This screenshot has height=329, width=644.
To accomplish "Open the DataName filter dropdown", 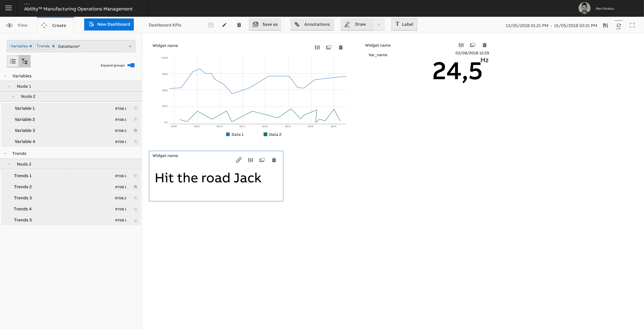I will (x=130, y=46).
